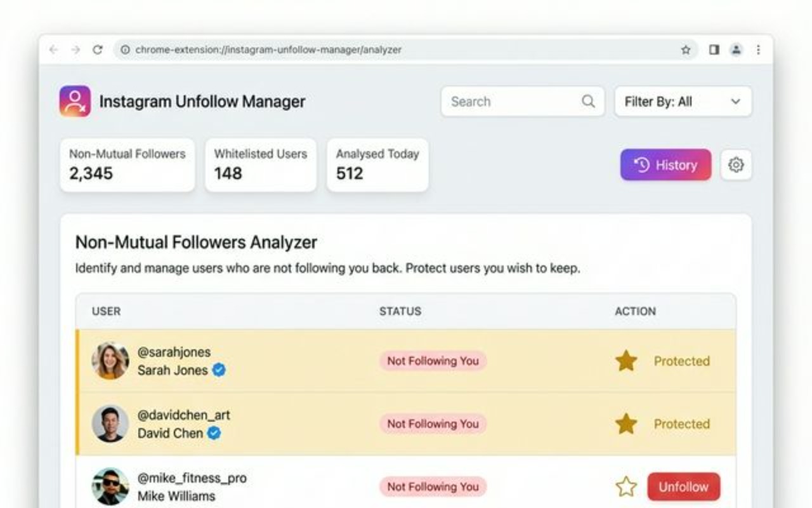Click the Unfollow button for Mike Williams

(x=683, y=486)
